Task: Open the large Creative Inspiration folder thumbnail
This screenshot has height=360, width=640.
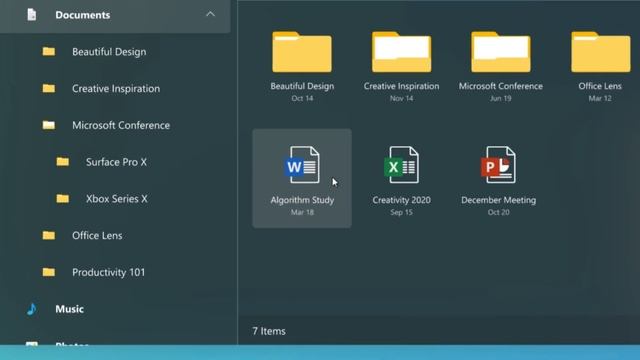Action: [402, 52]
